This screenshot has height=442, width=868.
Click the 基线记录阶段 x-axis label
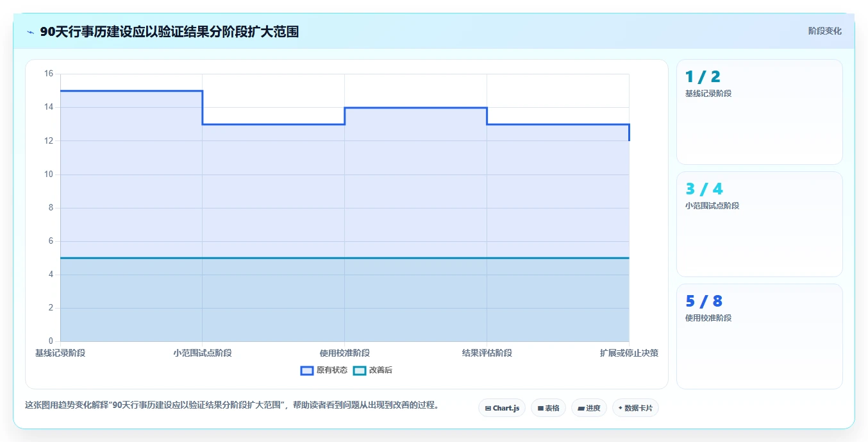click(60, 353)
